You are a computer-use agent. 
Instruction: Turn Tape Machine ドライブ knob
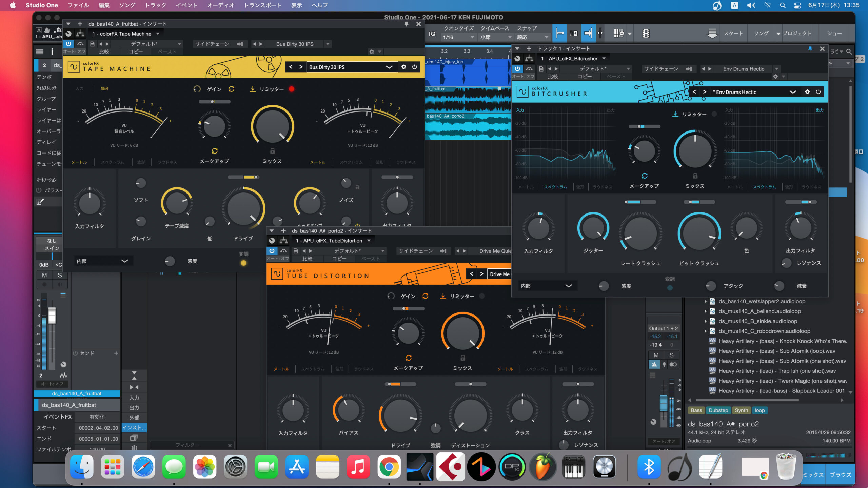coord(243,208)
